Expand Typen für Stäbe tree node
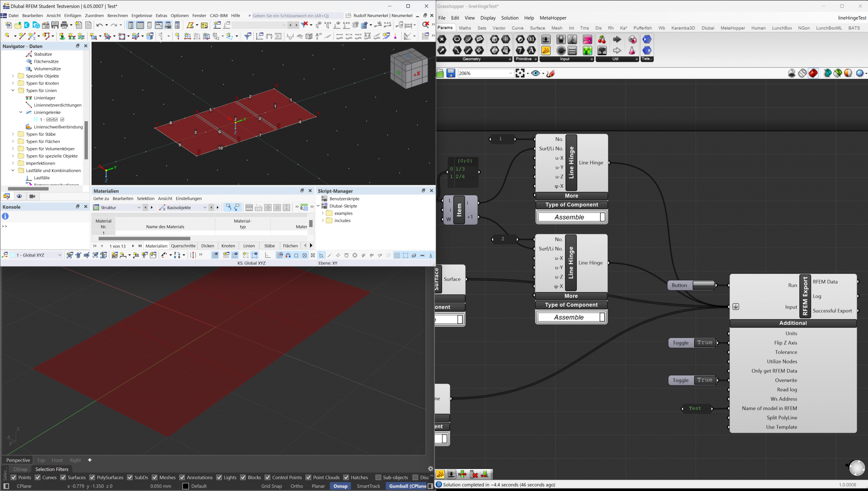This screenshot has width=868, height=491. [13, 134]
